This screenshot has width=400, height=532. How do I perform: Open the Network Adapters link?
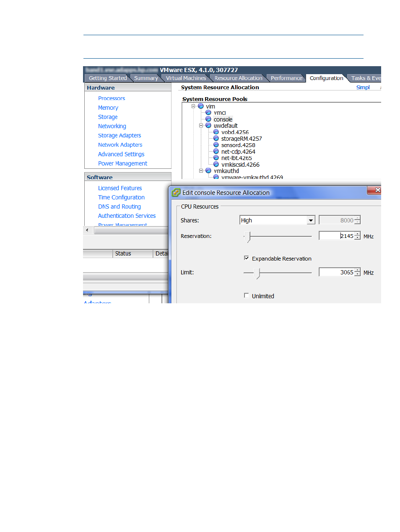[x=120, y=145]
